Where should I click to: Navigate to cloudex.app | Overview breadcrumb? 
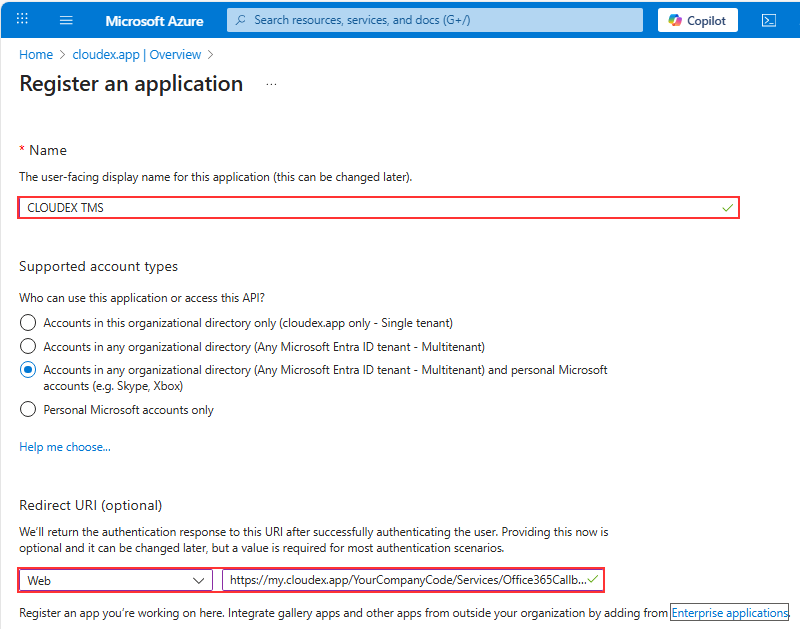pos(136,55)
